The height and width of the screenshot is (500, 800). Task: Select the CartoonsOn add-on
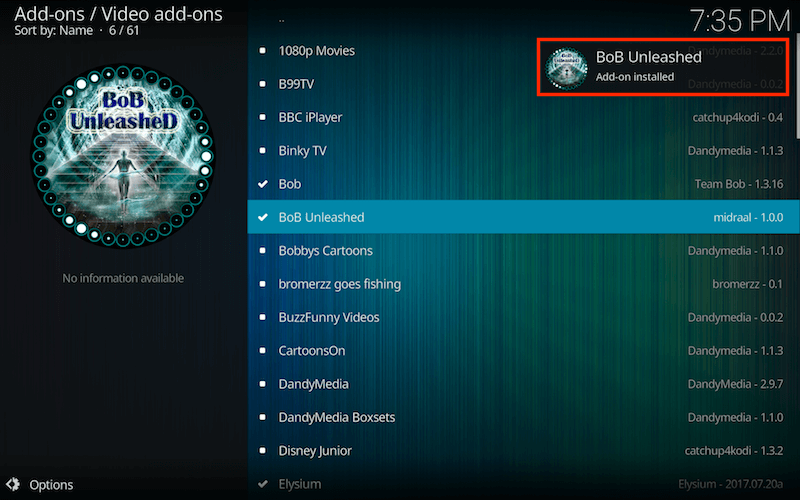(x=523, y=351)
